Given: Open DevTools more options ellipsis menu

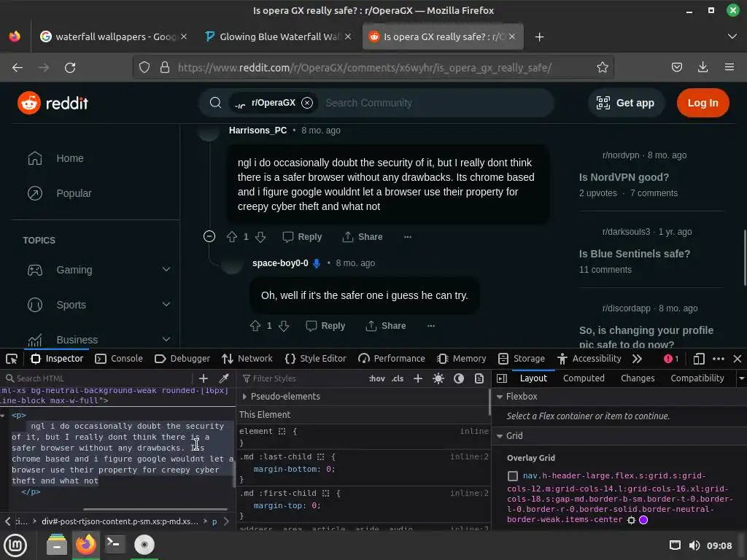Looking at the screenshot, I should [x=719, y=359].
